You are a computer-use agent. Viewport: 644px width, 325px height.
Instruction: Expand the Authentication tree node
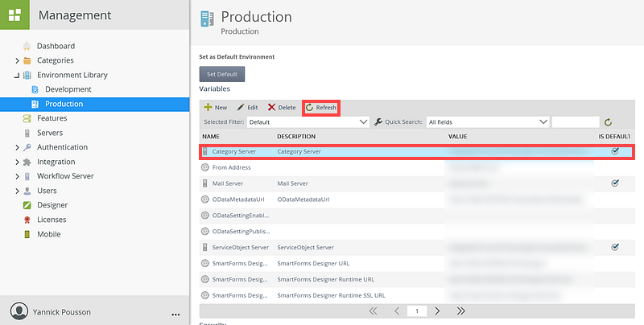coord(17,147)
